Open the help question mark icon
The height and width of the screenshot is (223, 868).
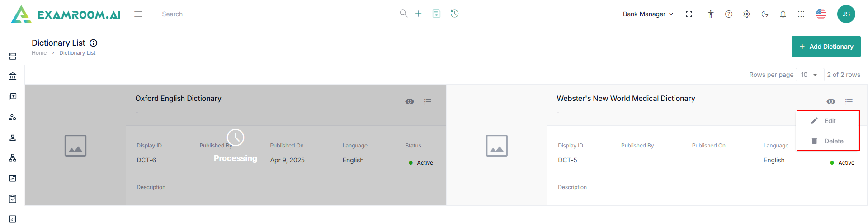point(729,14)
